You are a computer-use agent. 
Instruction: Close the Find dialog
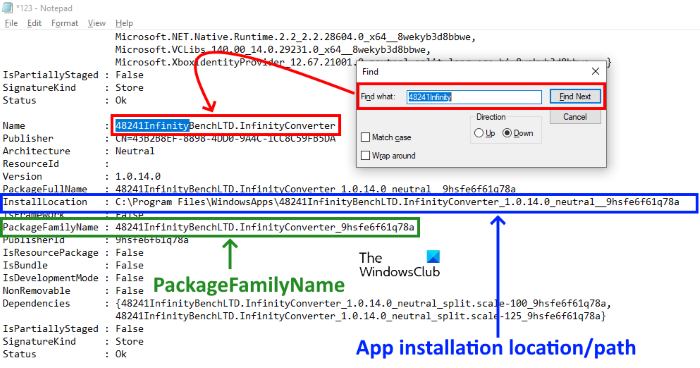click(595, 71)
